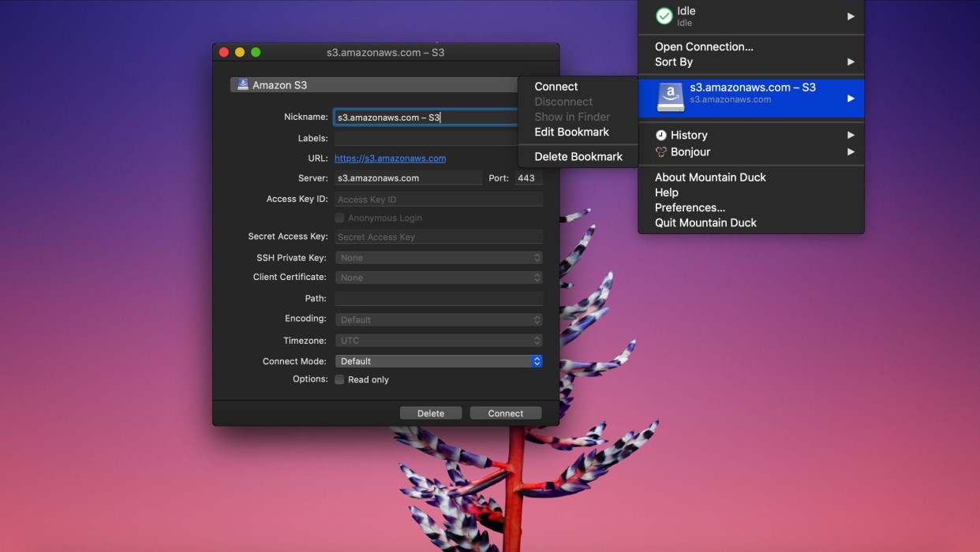The height and width of the screenshot is (552, 980).
Task: Open the Client Certificate dropdown
Action: click(x=439, y=278)
